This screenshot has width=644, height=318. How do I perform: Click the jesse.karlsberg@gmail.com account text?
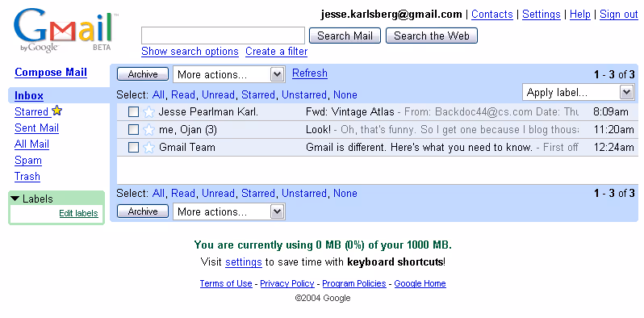coord(391,15)
